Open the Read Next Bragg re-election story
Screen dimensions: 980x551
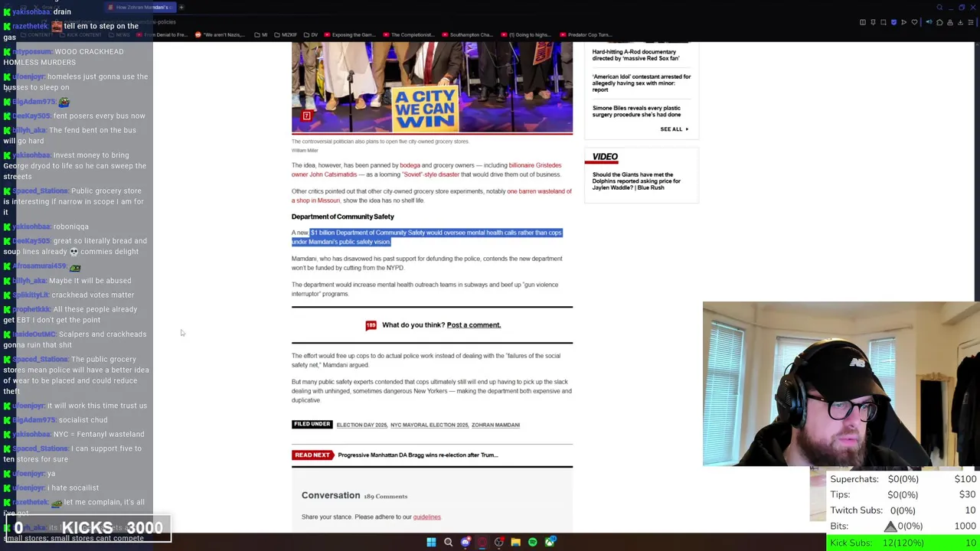click(x=417, y=455)
